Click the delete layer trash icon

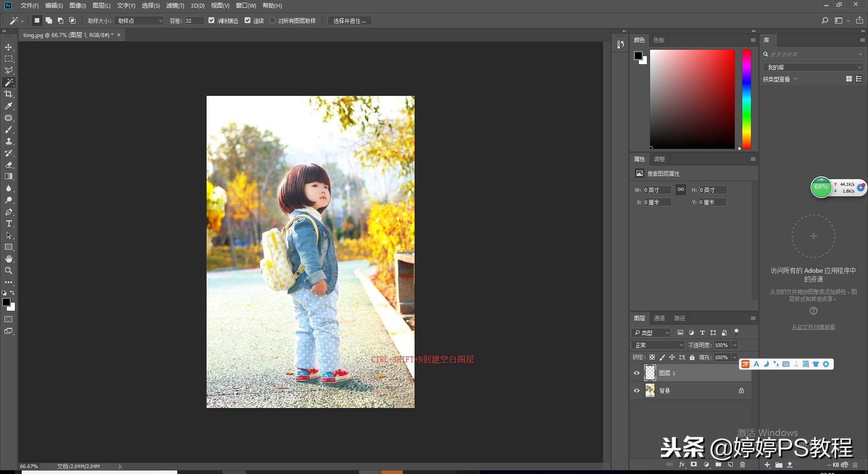(742, 465)
